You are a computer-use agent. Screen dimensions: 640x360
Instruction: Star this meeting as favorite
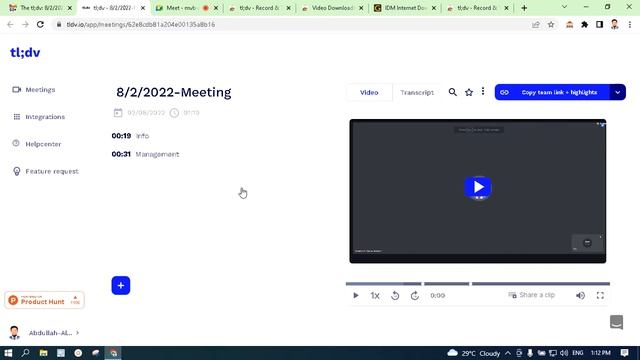(469, 92)
